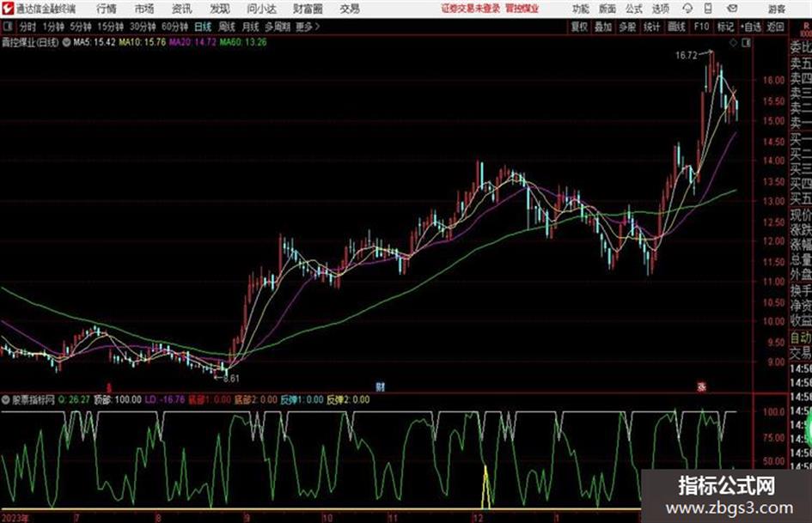Click the 16.00 price axis label

773,80
